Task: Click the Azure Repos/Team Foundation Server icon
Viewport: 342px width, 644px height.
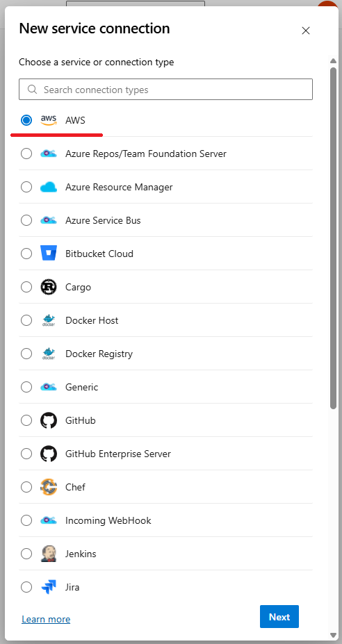Action: (49, 154)
